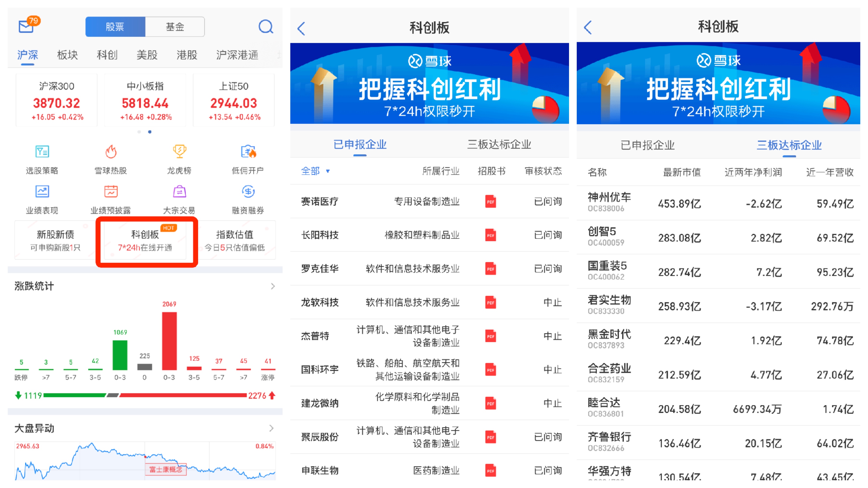Expand the 全部 filter dropdown
The width and height of the screenshot is (868, 488).
(x=315, y=171)
